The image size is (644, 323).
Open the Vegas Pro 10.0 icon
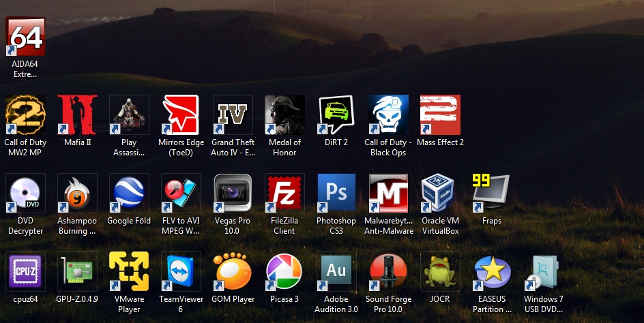pos(233,193)
